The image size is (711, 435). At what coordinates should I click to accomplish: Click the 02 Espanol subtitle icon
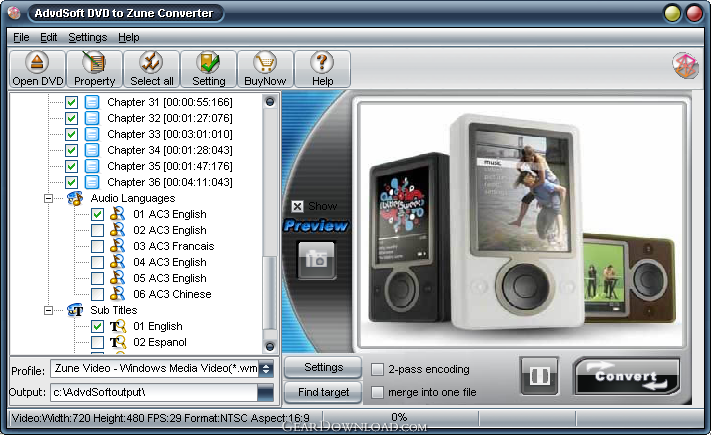pyautogui.click(x=118, y=342)
